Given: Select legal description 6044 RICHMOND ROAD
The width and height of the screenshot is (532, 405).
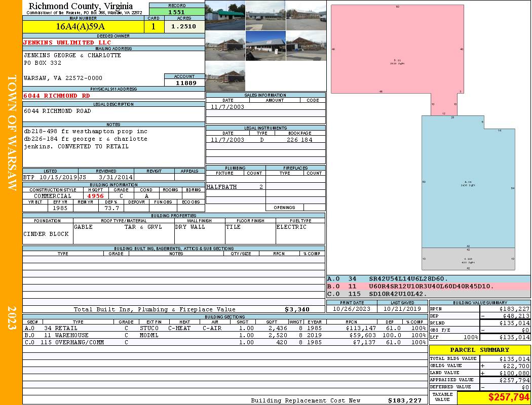Looking at the screenshot, I should [57, 111].
